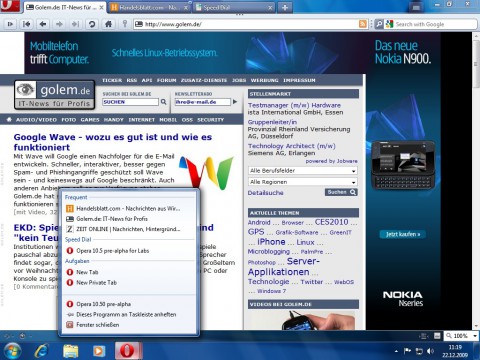Click the Search with Google field

pos(431,24)
